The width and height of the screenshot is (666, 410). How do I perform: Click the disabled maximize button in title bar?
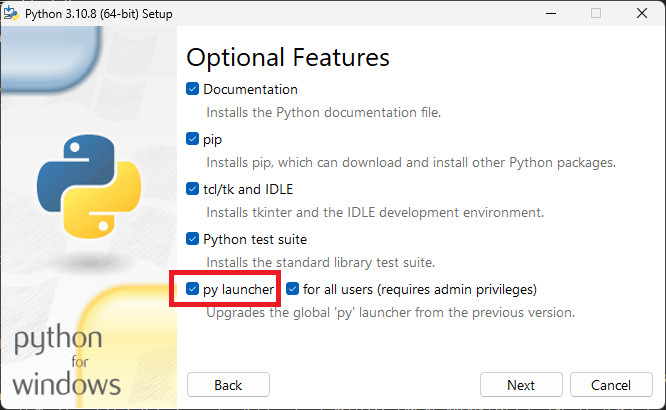[596, 14]
